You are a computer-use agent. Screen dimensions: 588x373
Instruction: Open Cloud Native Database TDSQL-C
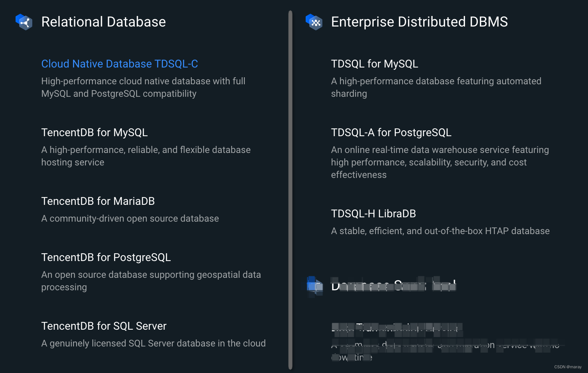[x=119, y=64]
